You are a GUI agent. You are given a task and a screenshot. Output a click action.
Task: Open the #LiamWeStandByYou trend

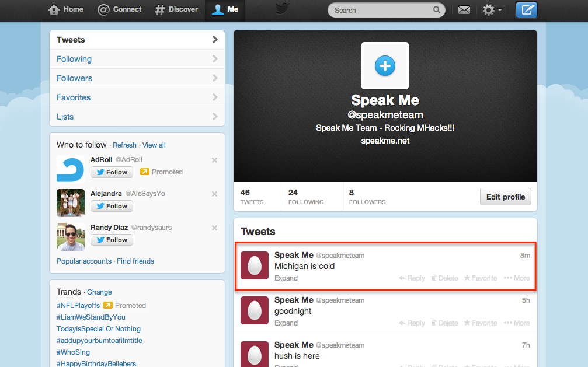click(91, 317)
